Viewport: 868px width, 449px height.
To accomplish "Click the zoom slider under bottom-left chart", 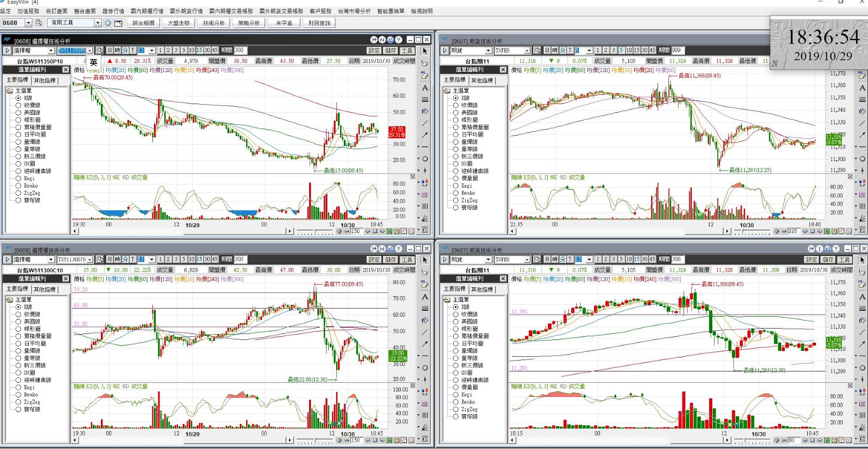I will click(x=315, y=440).
